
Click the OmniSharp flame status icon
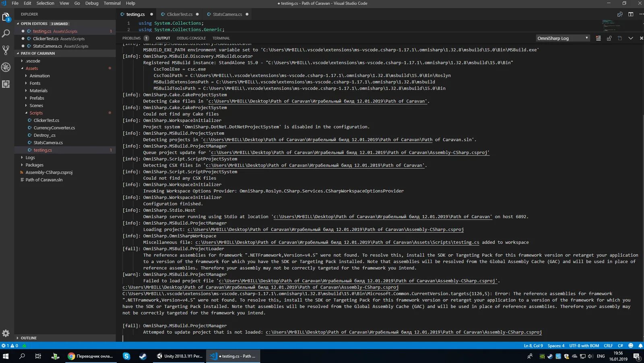(25, 346)
